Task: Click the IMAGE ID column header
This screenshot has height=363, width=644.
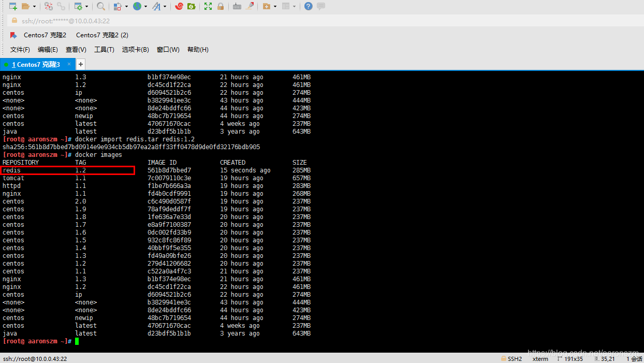Action: point(162,163)
